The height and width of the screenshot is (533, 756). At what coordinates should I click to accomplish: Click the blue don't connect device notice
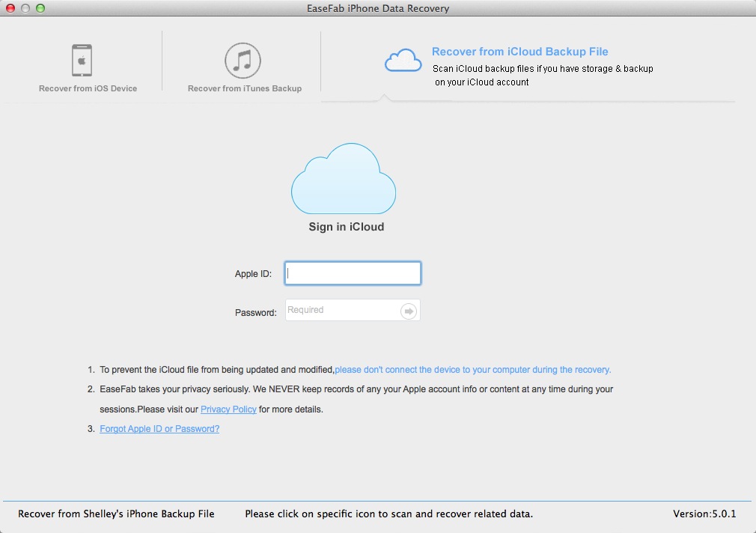[473, 370]
